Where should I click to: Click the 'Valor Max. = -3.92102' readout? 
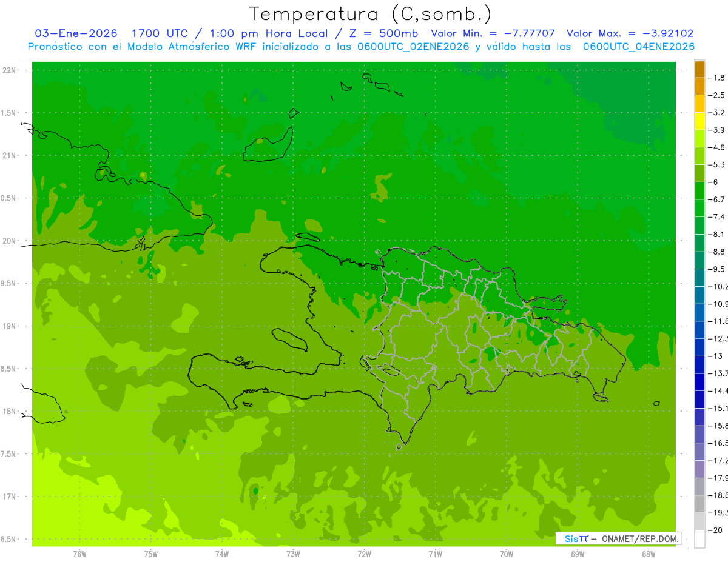(x=630, y=33)
